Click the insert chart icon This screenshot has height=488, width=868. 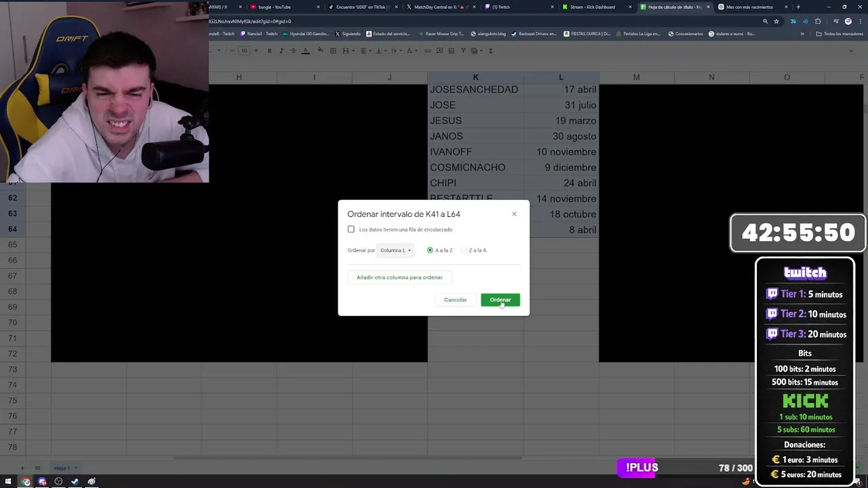tap(452, 51)
